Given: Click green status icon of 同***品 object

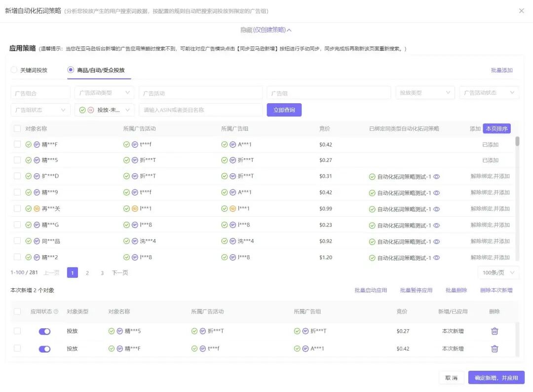Looking at the screenshot, I should coord(29,241).
